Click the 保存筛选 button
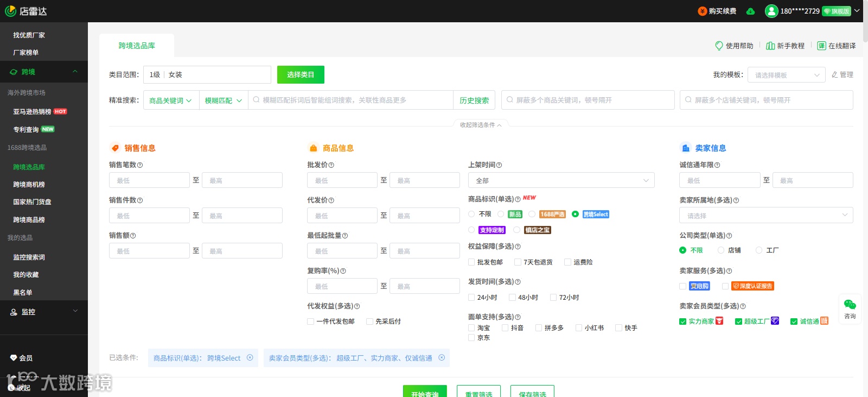 pos(532,391)
